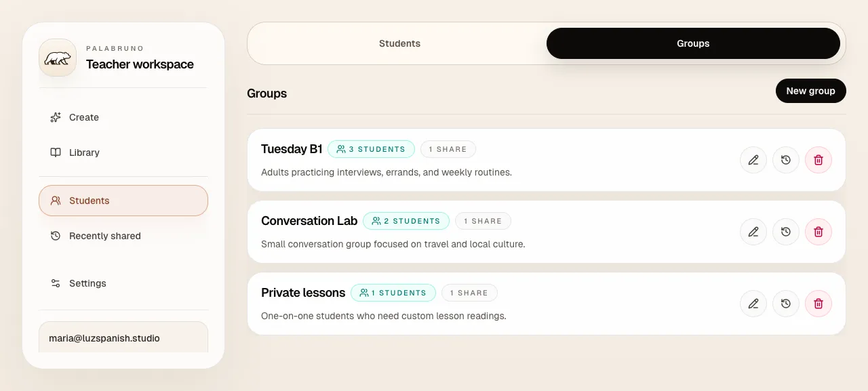Switch to the Groups tab
The height and width of the screenshot is (391, 868).
[693, 43]
